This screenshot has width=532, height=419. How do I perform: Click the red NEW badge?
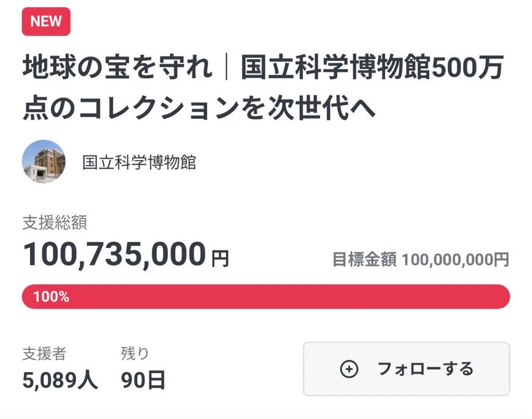tap(46, 21)
